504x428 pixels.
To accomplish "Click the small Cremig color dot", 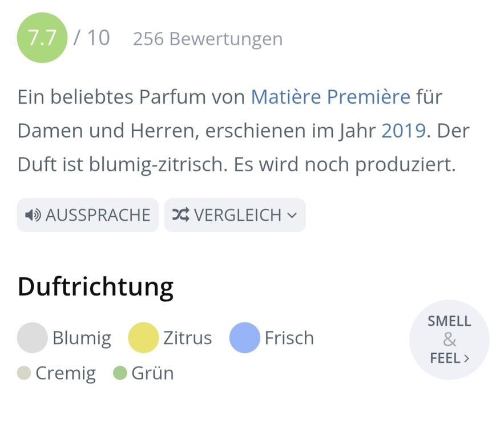I will tap(24, 373).
